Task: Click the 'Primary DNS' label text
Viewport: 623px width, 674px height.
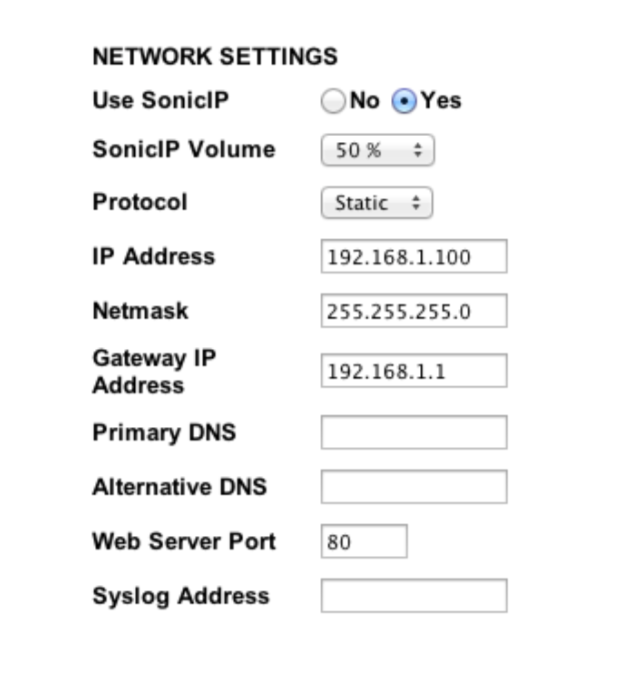Action: click(x=164, y=433)
